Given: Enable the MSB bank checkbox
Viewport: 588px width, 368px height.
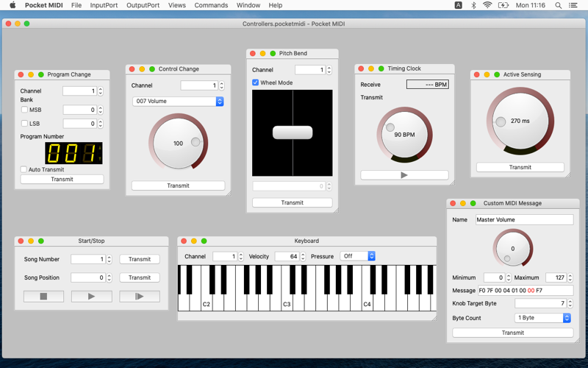Looking at the screenshot, I should click(x=24, y=110).
